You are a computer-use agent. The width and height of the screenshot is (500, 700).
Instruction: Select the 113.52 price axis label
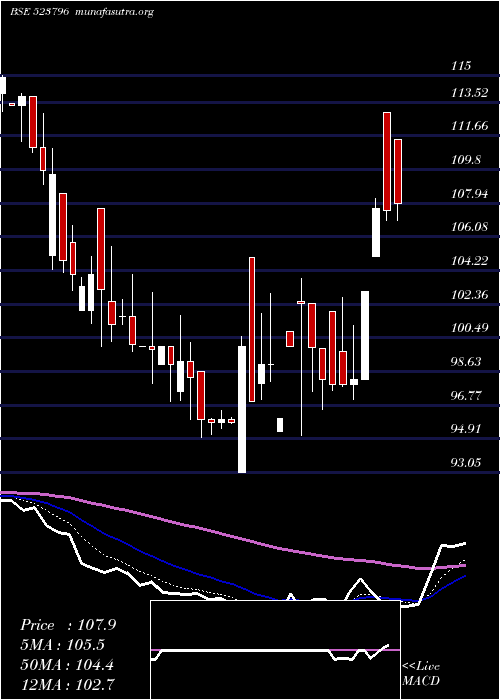(x=470, y=93)
